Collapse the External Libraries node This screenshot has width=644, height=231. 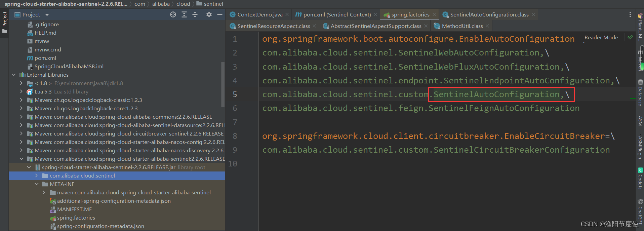click(14, 75)
